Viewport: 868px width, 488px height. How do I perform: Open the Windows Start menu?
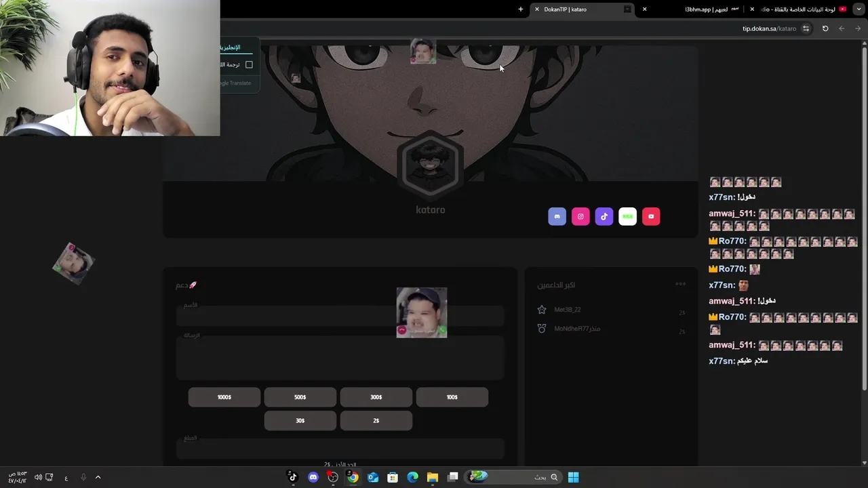coord(574,477)
